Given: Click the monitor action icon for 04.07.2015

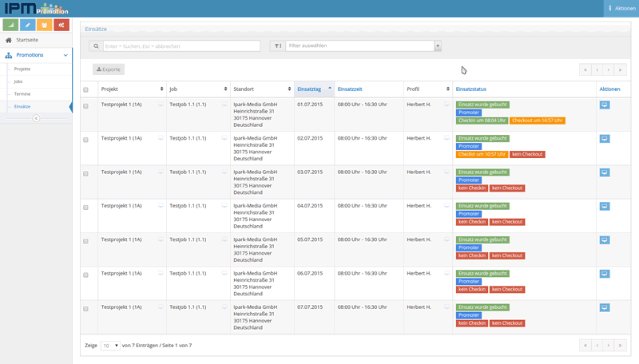Looking at the screenshot, I should point(604,206).
